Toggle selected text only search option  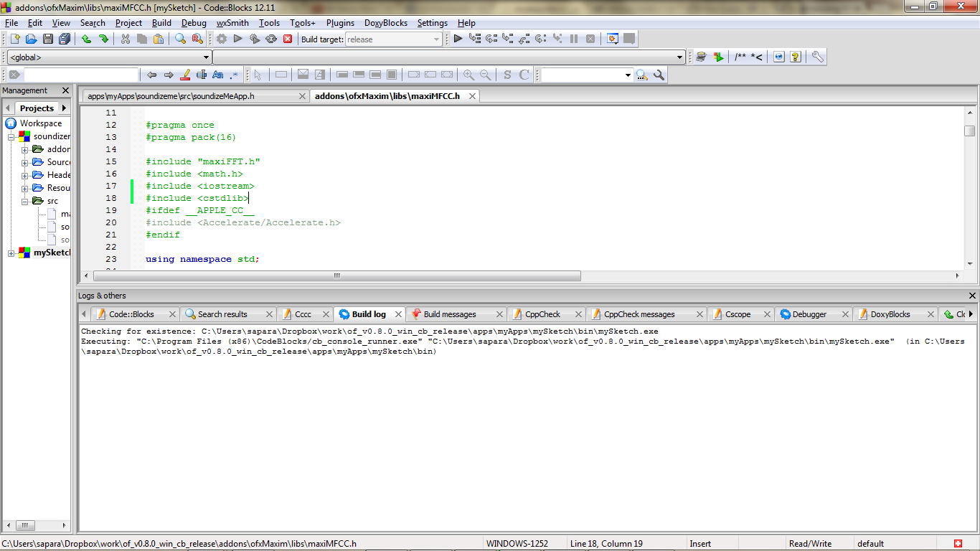point(202,75)
